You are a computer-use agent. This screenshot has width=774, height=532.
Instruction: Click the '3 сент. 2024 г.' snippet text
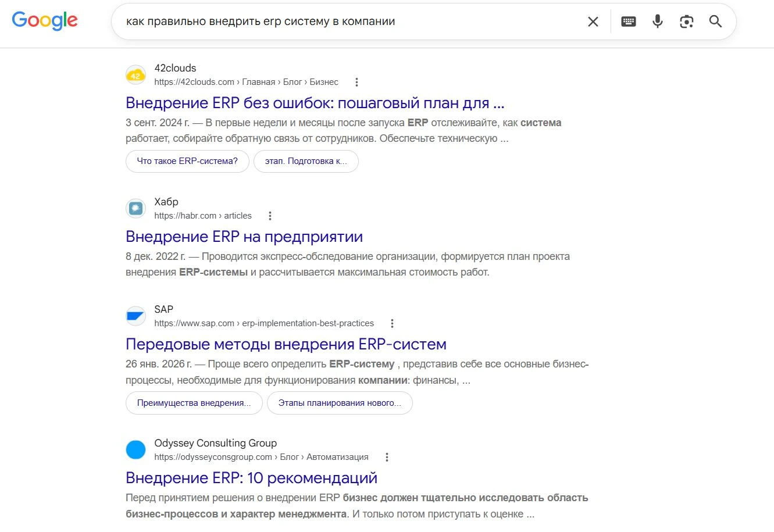158,123
